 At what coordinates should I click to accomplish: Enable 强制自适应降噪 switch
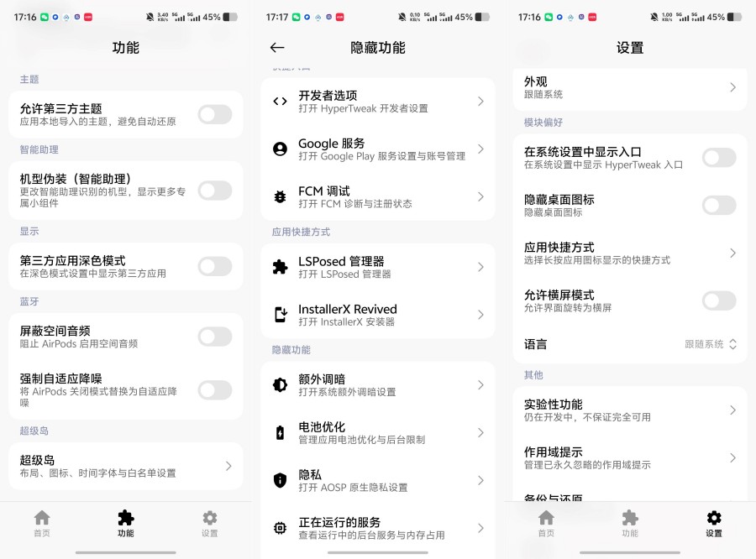coord(215,389)
